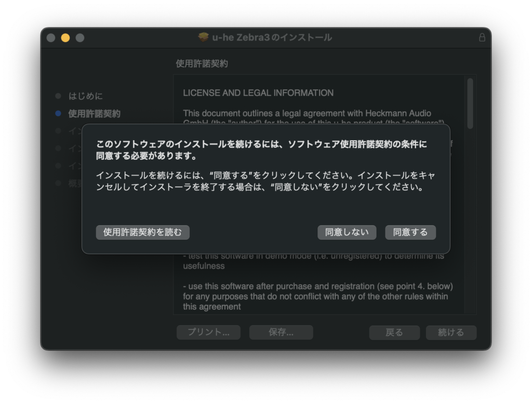Screen dimensions: 532x404
Task: Close the installer window via leftmost button
Action: pos(51,38)
